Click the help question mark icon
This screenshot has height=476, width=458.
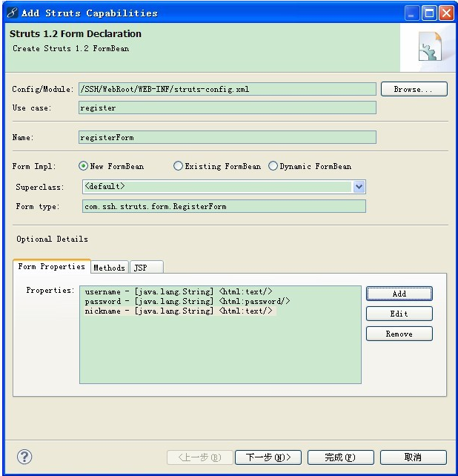24,457
